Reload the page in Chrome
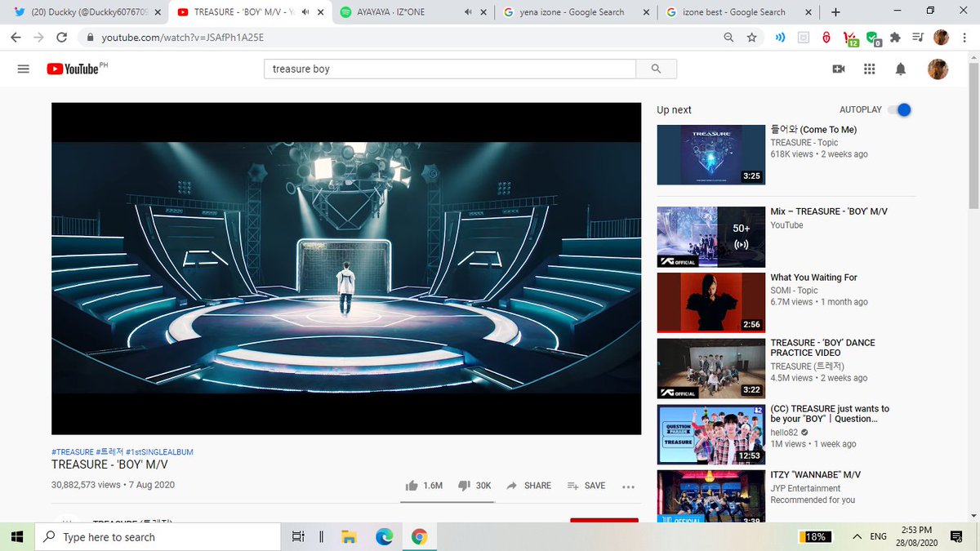Image resolution: width=980 pixels, height=551 pixels. (x=61, y=38)
